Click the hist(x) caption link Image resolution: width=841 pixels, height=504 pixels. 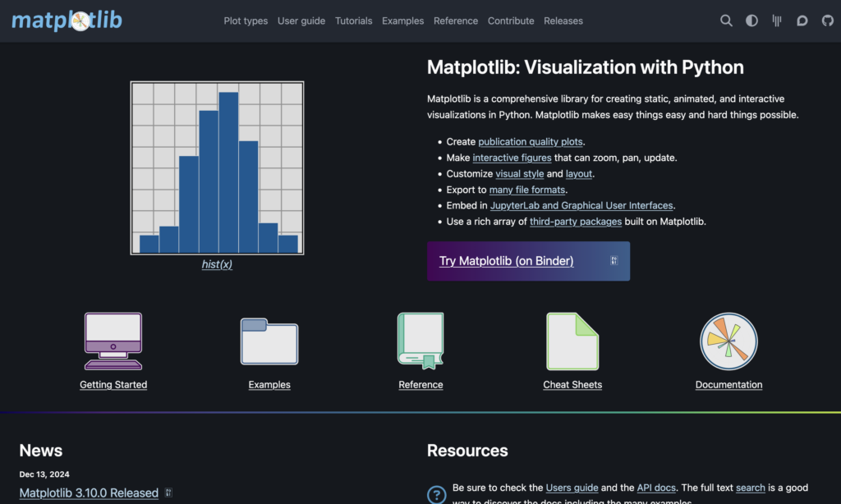pyautogui.click(x=217, y=264)
